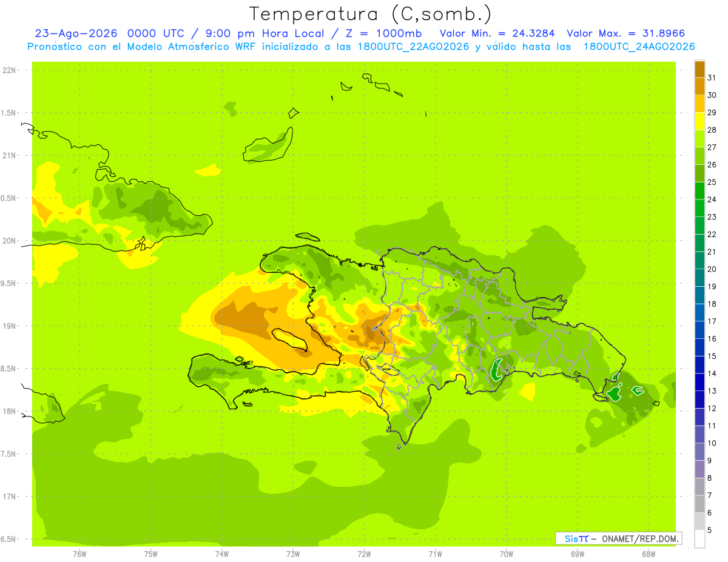Click the white-outlined cool contour near 70W

point(497,369)
